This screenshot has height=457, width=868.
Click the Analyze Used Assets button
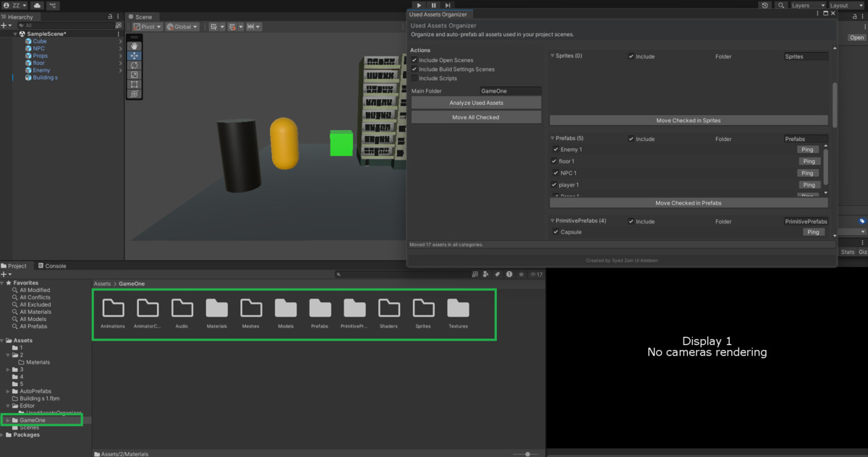(x=476, y=103)
